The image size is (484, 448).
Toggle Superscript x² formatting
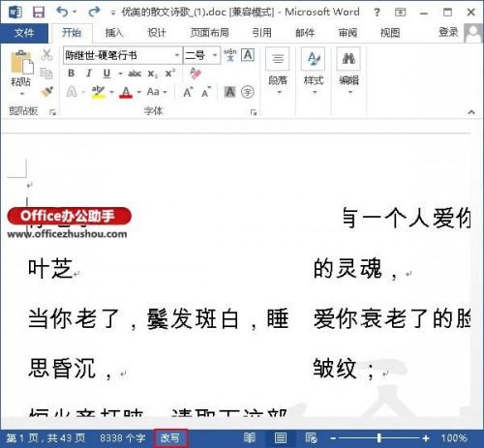click(170, 74)
